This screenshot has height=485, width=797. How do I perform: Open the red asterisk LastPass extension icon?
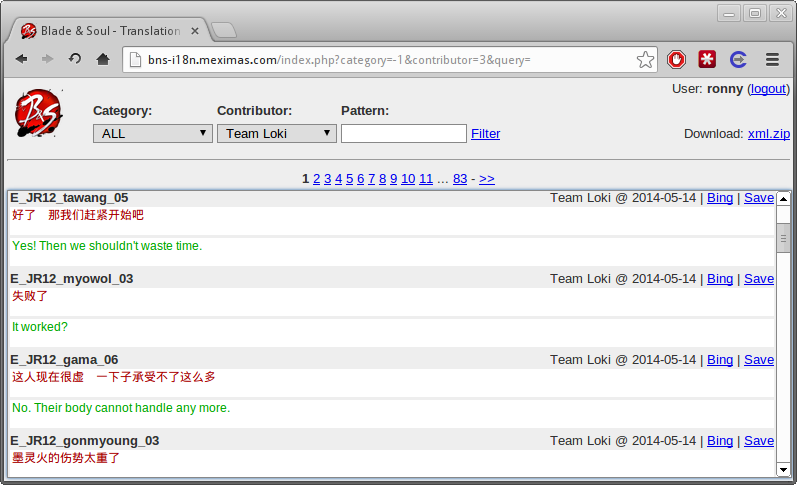pyautogui.click(x=707, y=59)
